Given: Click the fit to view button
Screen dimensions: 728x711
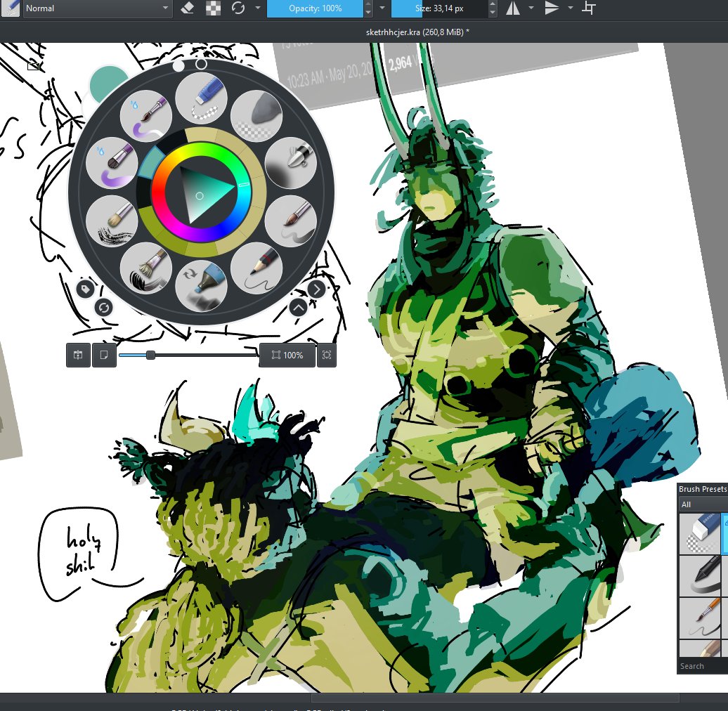Looking at the screenshot, I should click(327, 355).
